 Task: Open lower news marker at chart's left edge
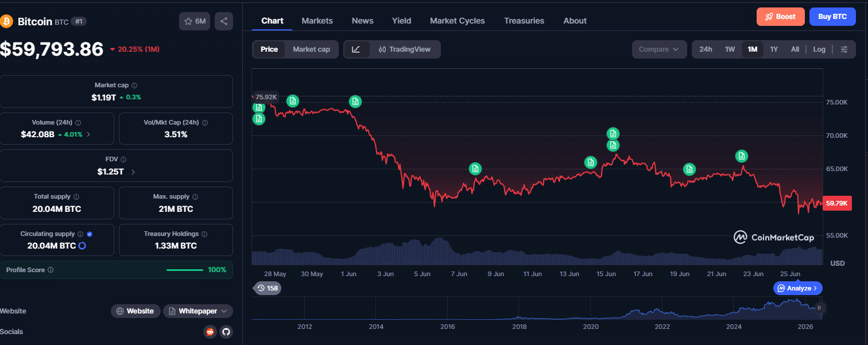tap(259, 119)
